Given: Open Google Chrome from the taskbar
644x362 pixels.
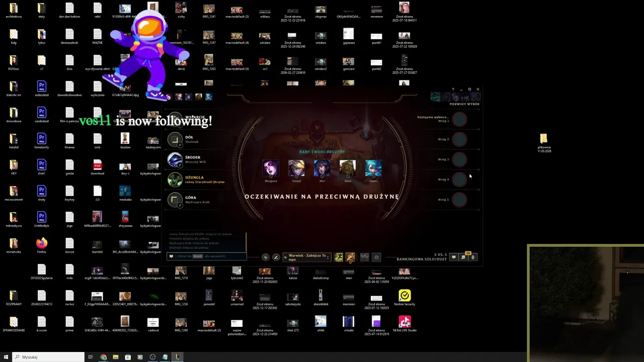Looking at the screenshot, I should click(x=103, y=357).
